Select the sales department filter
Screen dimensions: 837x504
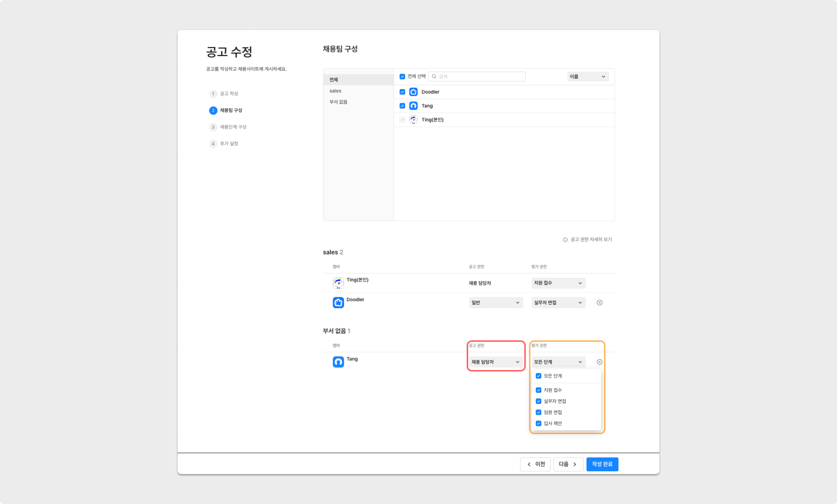336,91
